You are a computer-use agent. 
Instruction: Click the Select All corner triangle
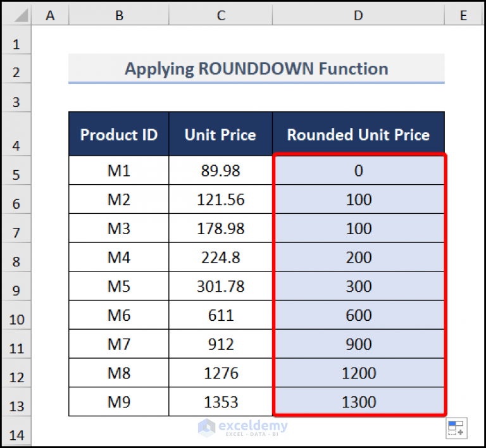(x=21, y=15)
